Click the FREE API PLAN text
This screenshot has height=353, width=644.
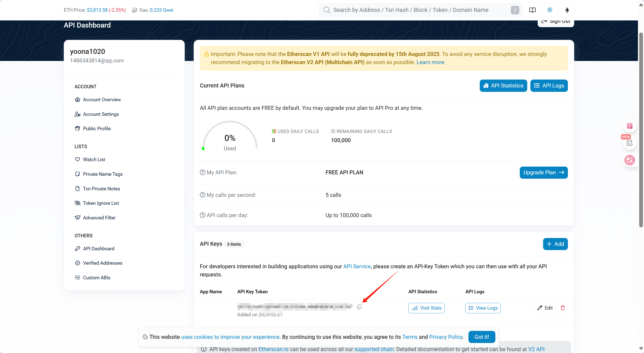pyautogui.click(x=344, y=172)
